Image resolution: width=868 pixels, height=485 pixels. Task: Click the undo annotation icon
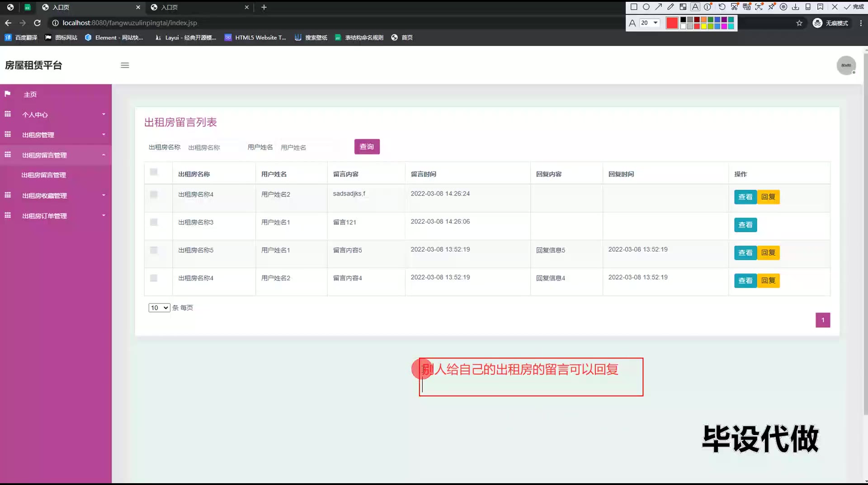pyautogui.click(x=722, y=7)
